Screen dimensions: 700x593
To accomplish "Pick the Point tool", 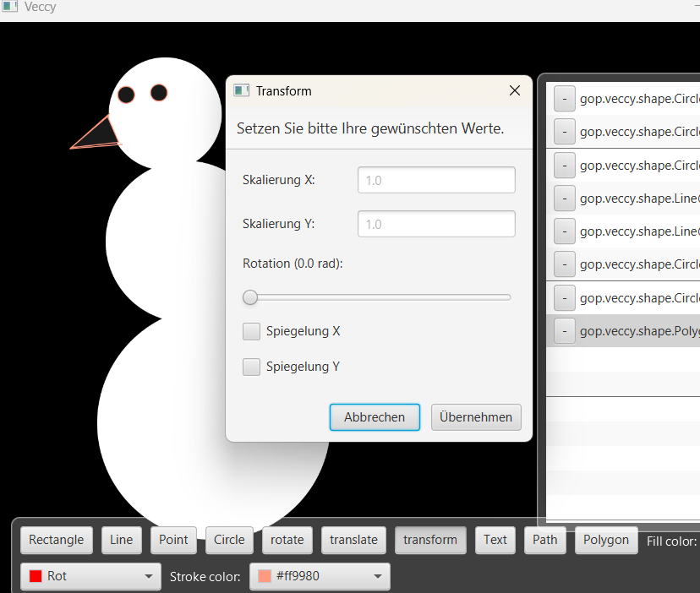I will coord(173,540).
